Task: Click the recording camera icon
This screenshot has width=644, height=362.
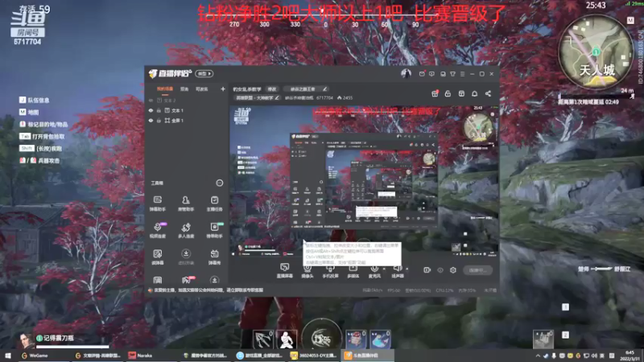Action: click(x=427, y=270)
